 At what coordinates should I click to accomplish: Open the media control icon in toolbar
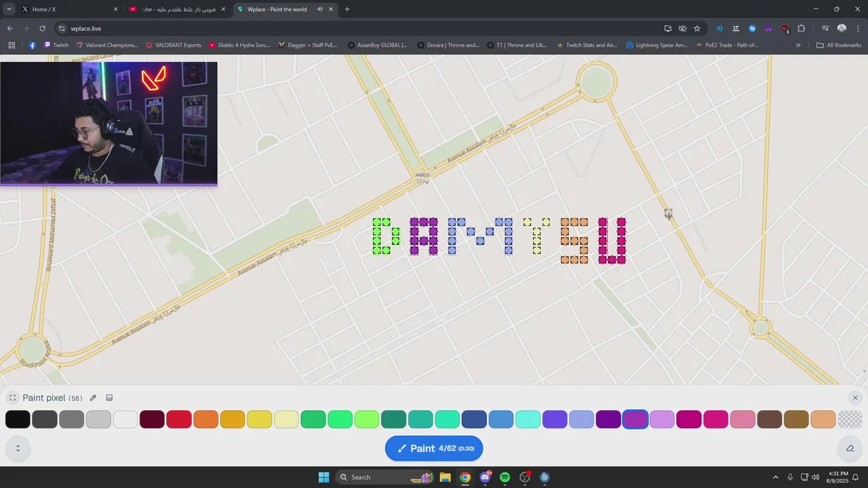click(x=825, y=28)
